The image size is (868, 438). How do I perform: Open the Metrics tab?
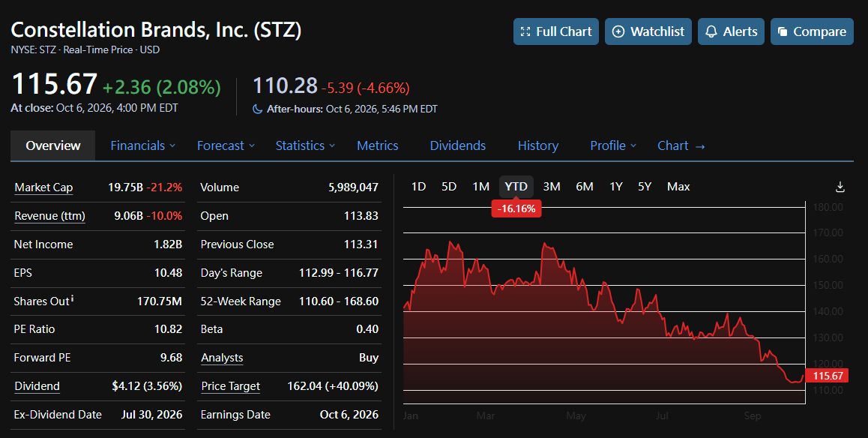pyautogui.click(x=378, y=145)
